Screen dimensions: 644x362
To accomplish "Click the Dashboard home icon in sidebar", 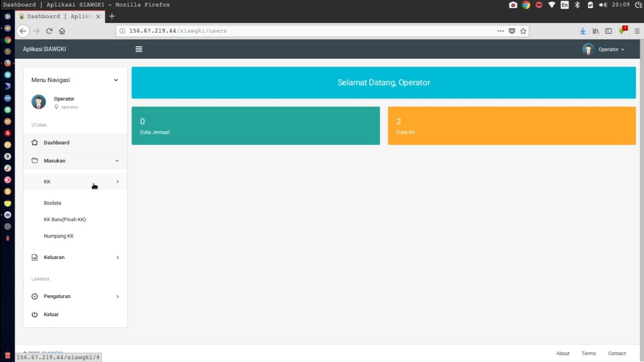I will (35, 143).
